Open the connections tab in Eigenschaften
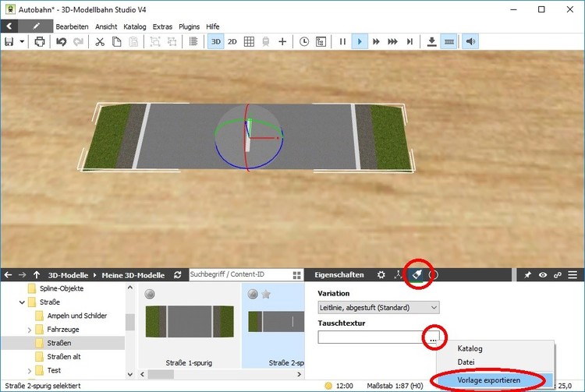This screenshot has height=392, width=585. click(398, 275)
